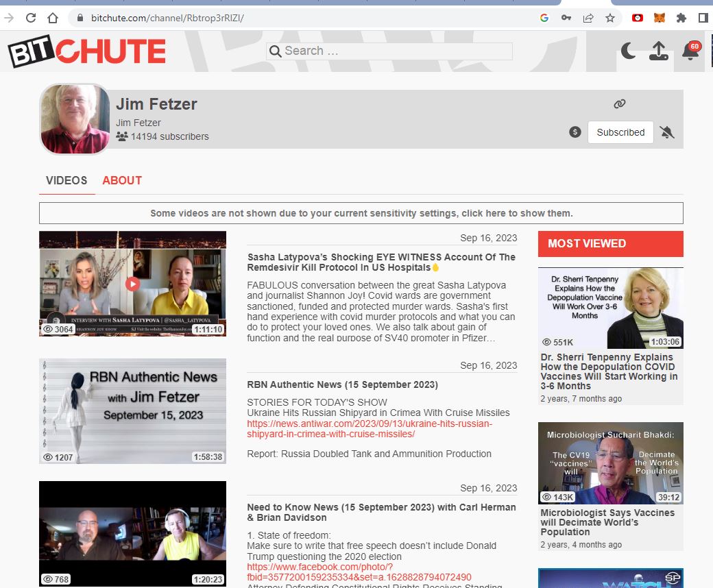Click the 1:11:10 duration badge
The width and height of the screenshot is (713, 588).
coord(208,330)
